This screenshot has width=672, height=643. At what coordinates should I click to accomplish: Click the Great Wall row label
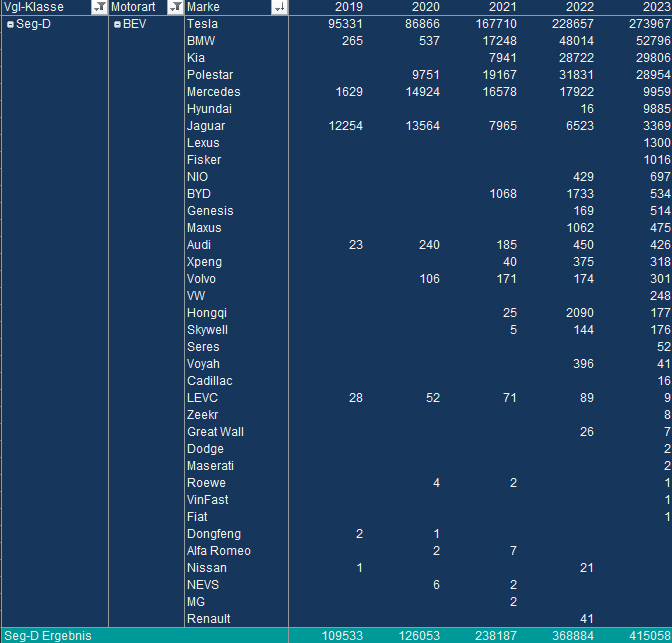click(215, 432)
